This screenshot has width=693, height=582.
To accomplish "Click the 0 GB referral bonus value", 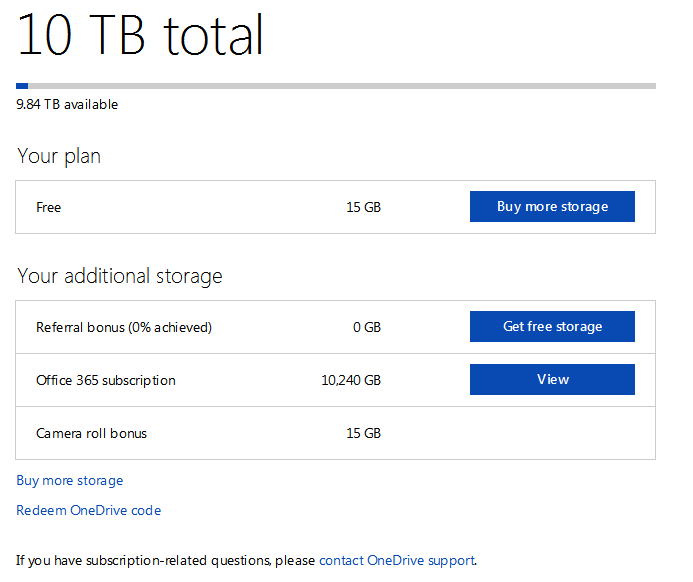I will tap(367, 327).
